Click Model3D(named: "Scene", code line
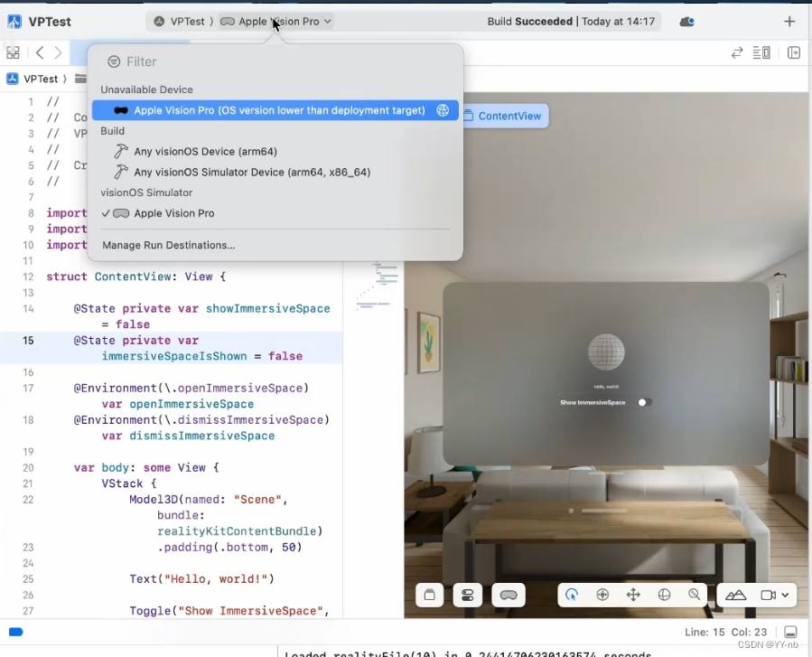Viewport: 812px width, 657px height. 208,500
